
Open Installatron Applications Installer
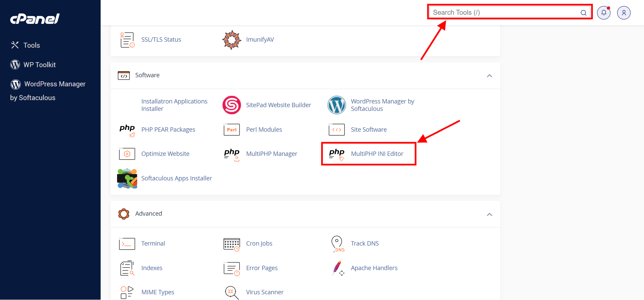click(x=174, y=105)
